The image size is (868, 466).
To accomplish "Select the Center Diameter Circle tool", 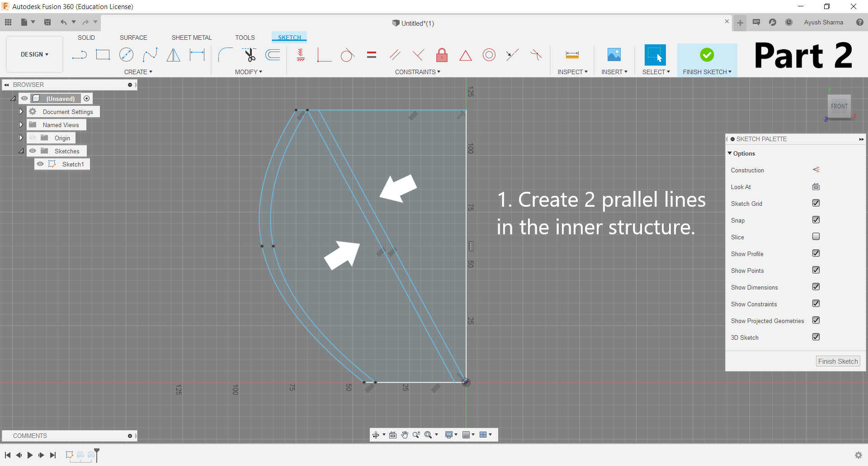I will [x=126, y=55].
